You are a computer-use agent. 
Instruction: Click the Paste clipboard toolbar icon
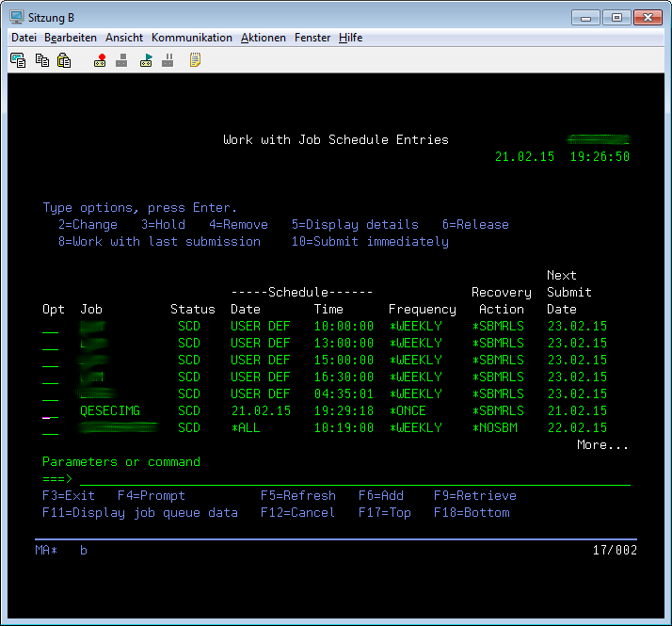(64, 60)
